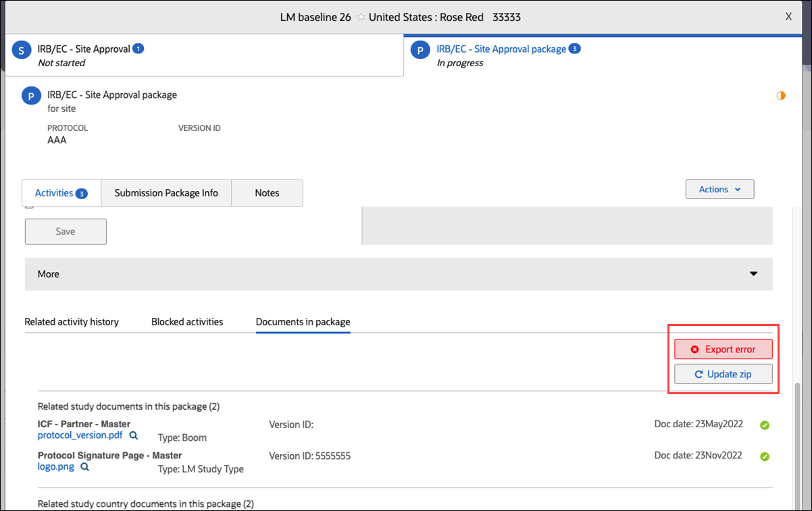
Task: Show Related activity history
Action: [x=72, y=322]
